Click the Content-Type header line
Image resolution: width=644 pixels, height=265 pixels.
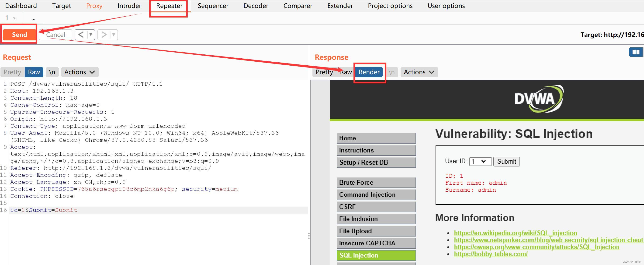click(x=98, y=126)
